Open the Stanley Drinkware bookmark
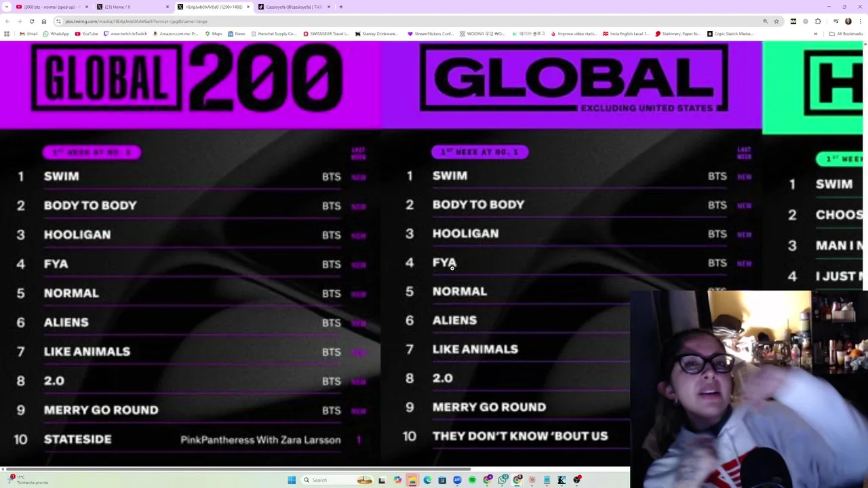Screen dimensions: 868x488 377,33
